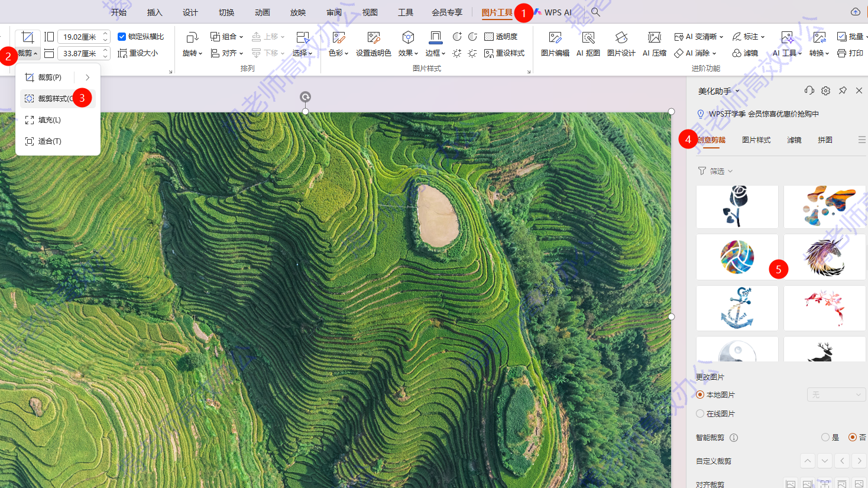Pick the rose-shaped crop thumbnail
The height and width of the screenshot is (488, 868).
click(737, 206)
